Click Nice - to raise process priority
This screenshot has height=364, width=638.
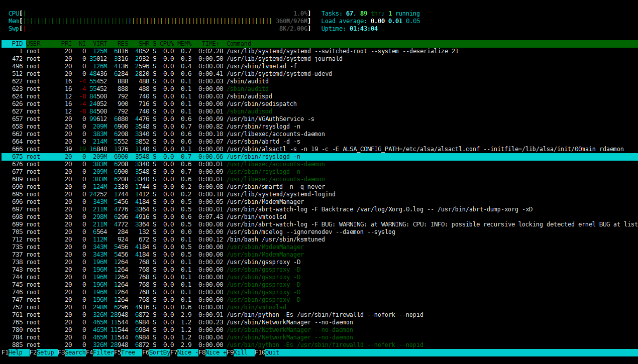[188, 352]
